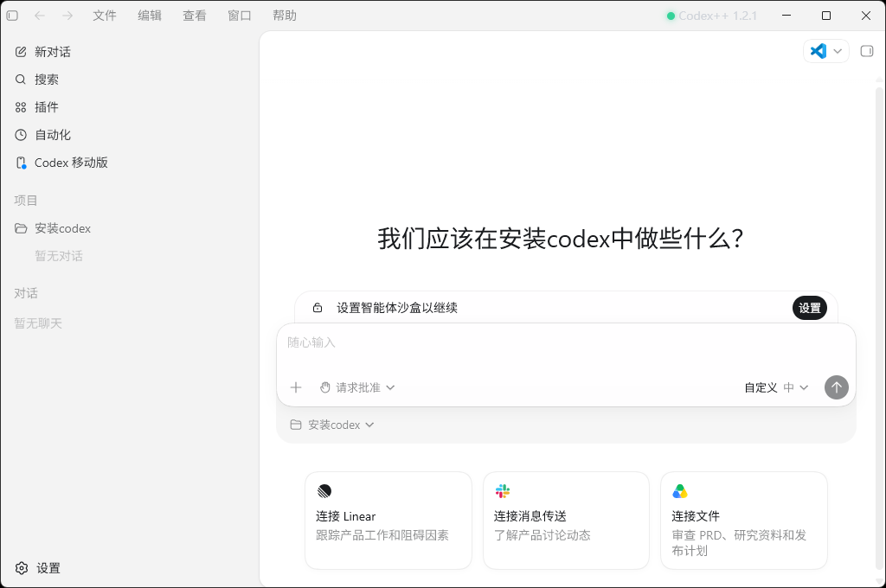This screenshot has width=886, height=588.
Task: Click the VS Code icon button
Action: (x=819, y=51)
